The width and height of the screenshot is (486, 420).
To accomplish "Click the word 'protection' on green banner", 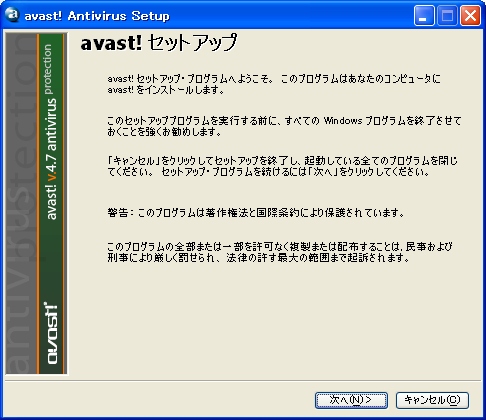I will click(48, 69).
